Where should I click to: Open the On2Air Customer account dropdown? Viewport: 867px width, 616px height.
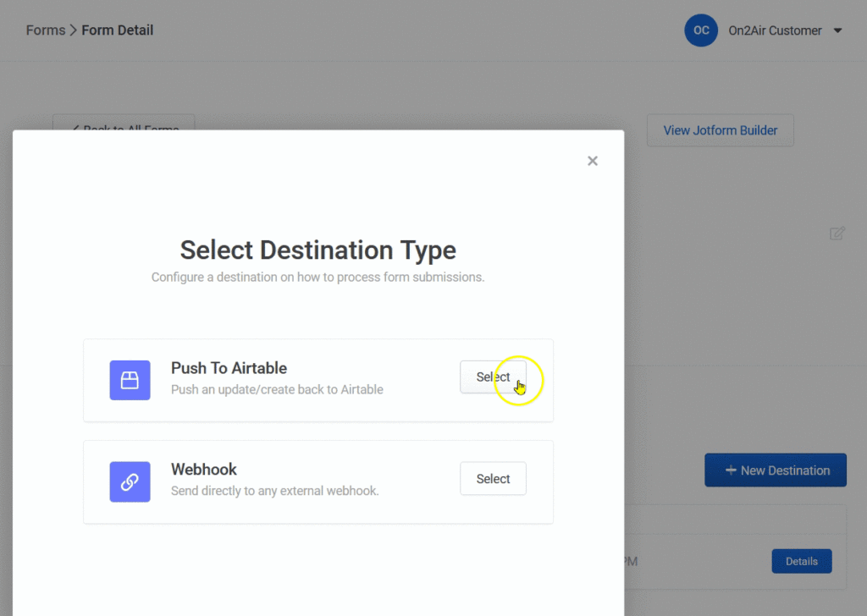tap(775, 30)
